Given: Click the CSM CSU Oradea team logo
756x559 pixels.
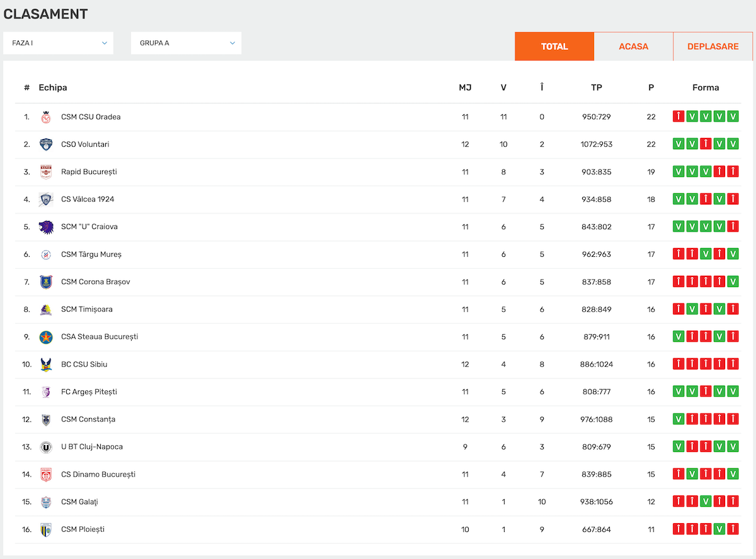Looking at the screenshot, I should click(x=46, y=117).
